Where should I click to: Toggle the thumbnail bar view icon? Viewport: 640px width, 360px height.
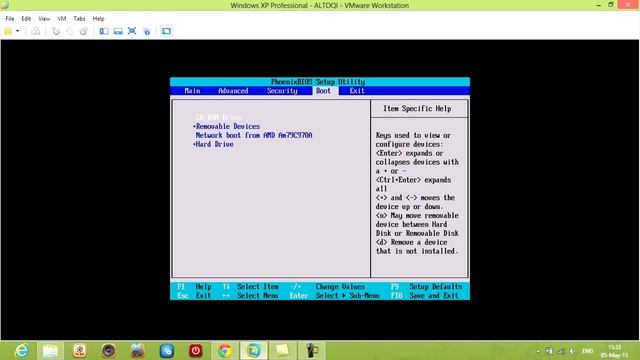pyautogui.click(x=118, y=31)
